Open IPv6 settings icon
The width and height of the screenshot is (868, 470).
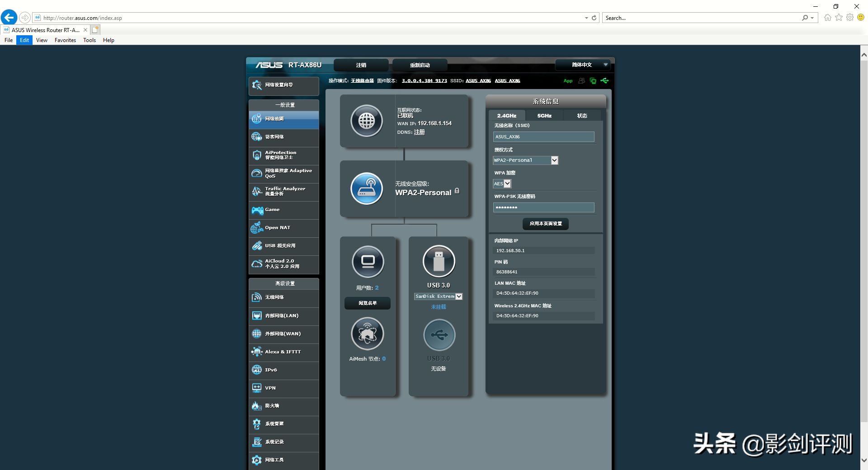[x=257, y=370]
